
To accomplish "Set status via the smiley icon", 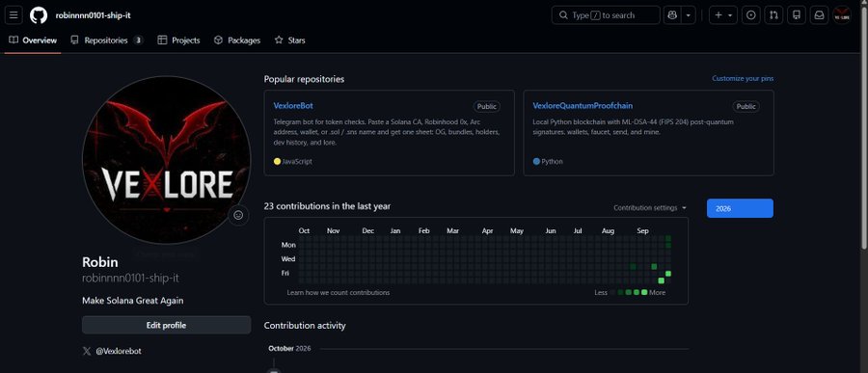I will (x=238, y=215).
